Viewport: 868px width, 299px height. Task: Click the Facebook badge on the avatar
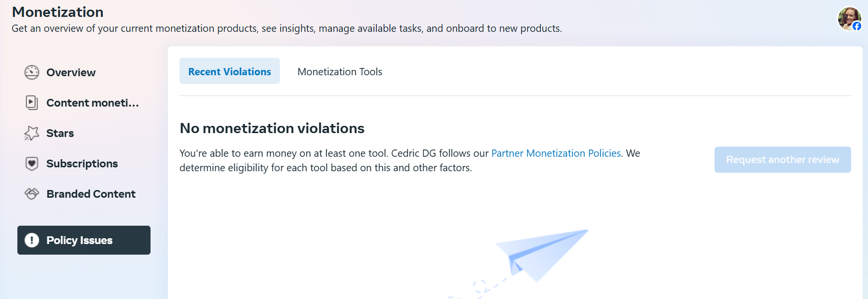[x=857, y=26]
